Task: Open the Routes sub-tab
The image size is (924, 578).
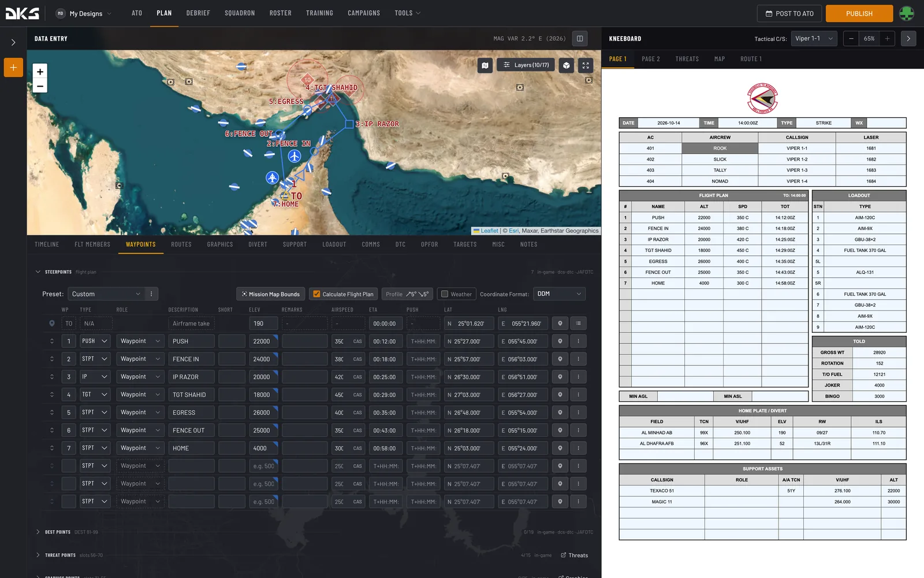Action: point(181,244)
